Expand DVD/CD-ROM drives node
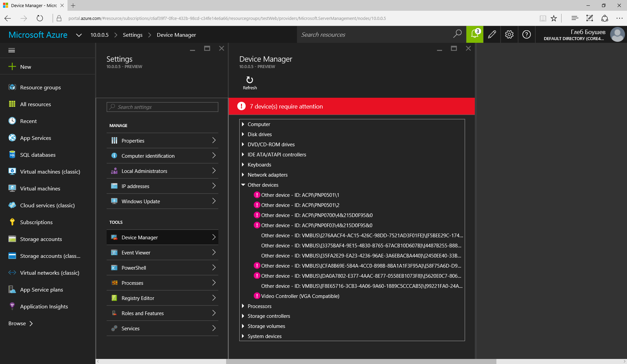This screenshot has height=364, width=627. coord(243,144)
